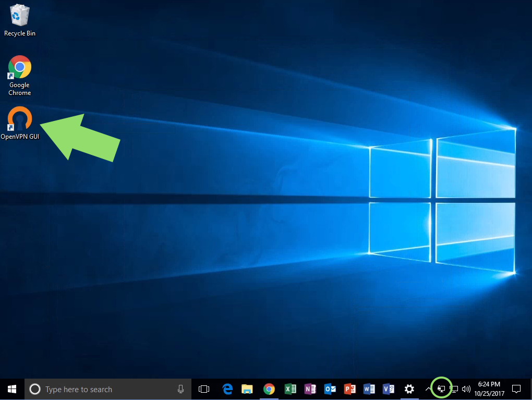This screenshot has height=400, width=532.
Task: Open the network status tray icon
Action: pos(454,389)
